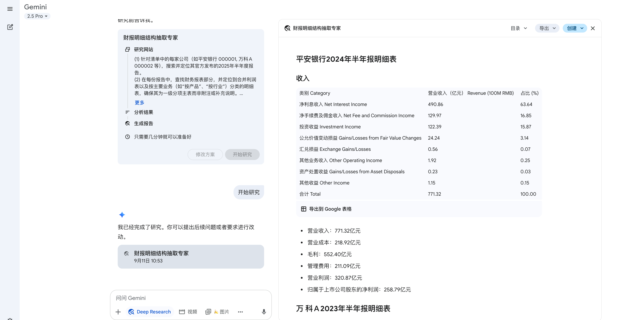Viewport: 644px width, 320px height.
Task: Open the 目录 table of contents dropdown
Action: point(519,28)
